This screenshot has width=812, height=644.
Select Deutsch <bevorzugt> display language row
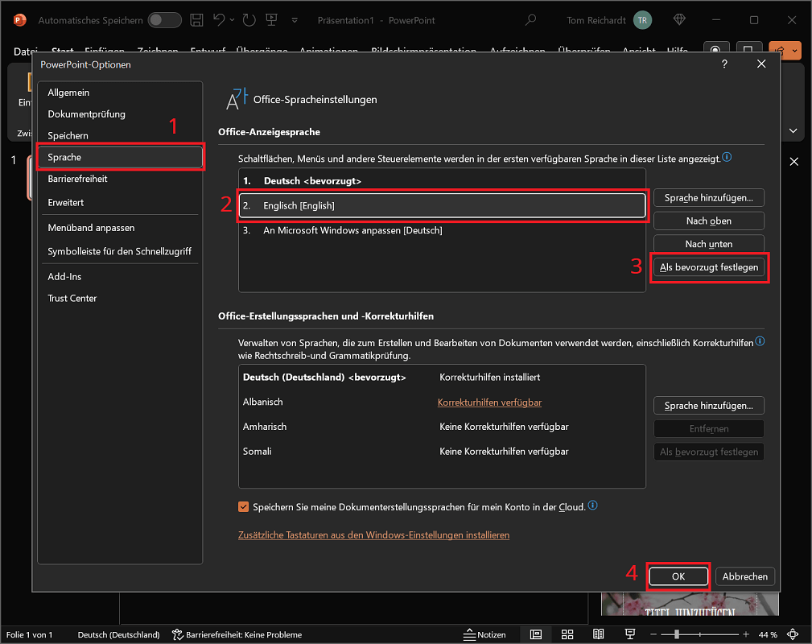coord(442,181)
